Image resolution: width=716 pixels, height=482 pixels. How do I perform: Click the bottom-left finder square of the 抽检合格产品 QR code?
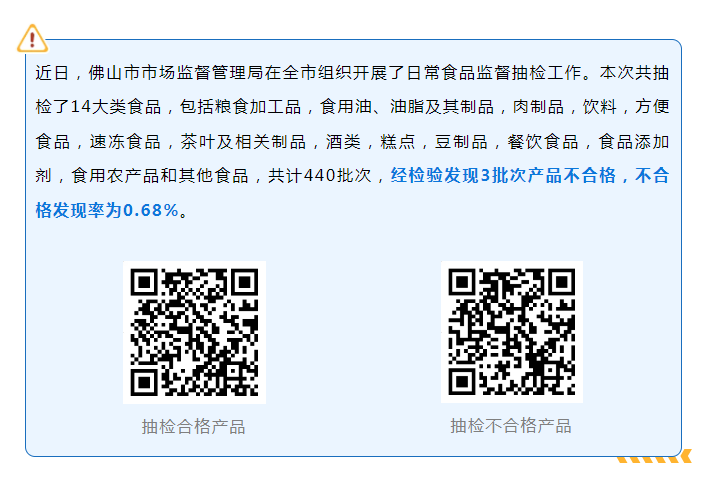(x=144, y=382)
